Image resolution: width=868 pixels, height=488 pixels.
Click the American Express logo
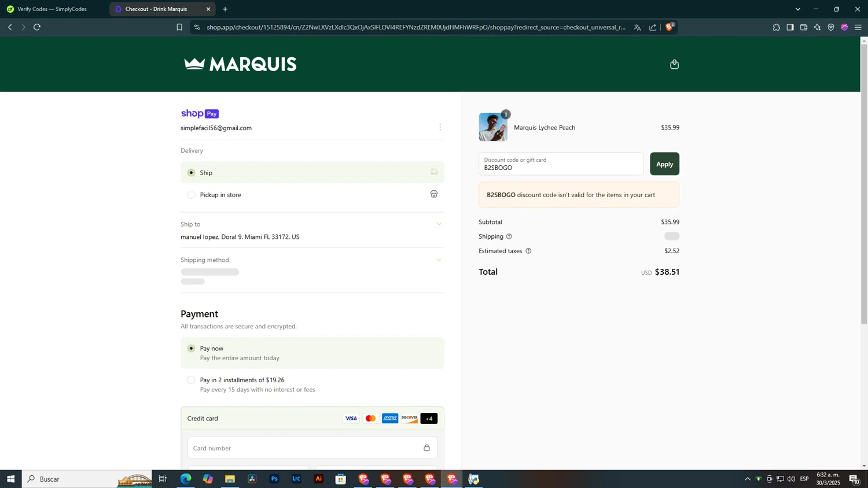coord(390,419)
